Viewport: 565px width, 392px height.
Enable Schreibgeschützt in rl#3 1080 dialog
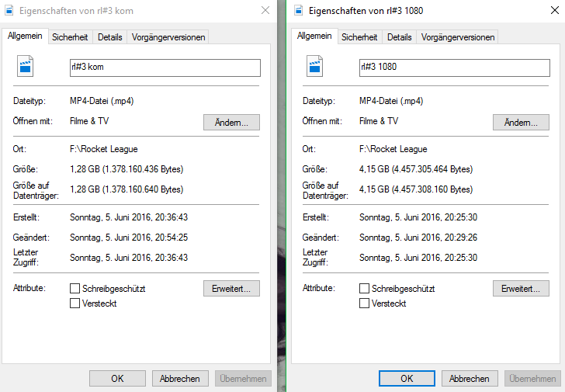(365, 289)
